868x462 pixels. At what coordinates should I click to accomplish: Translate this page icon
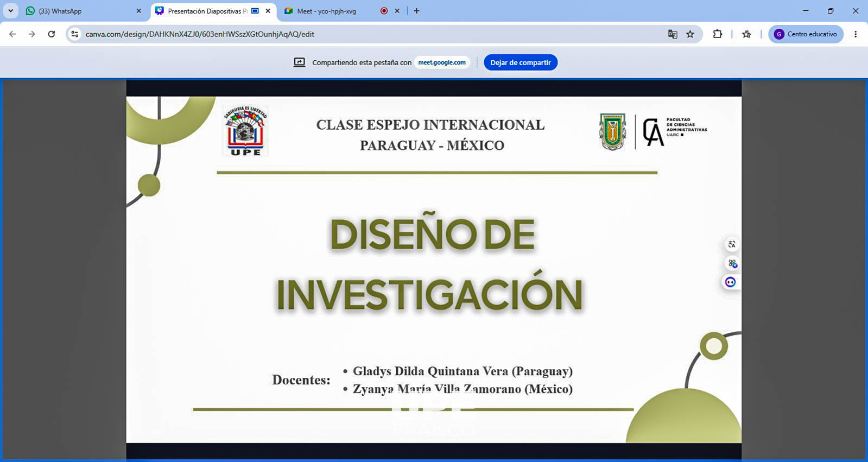pos(673,34)
